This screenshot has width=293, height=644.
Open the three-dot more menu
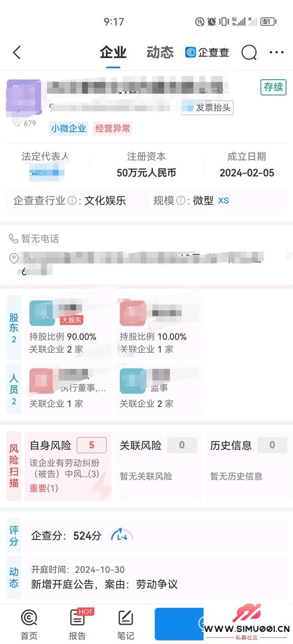[276, 52]
